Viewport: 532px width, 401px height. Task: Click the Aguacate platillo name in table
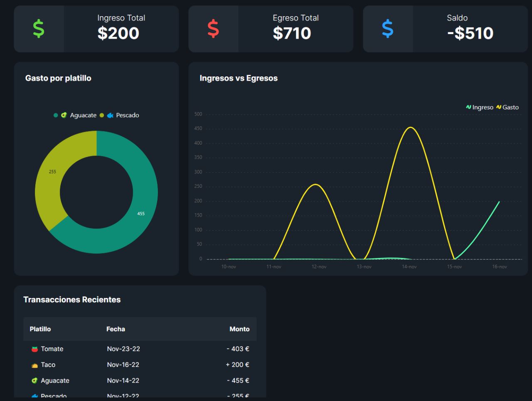coord(55,381)
